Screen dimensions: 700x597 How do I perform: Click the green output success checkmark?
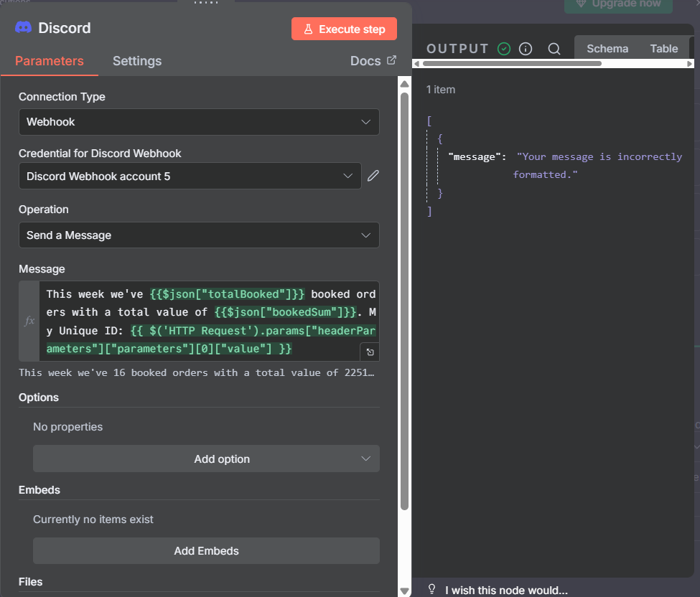pos(504,49)
